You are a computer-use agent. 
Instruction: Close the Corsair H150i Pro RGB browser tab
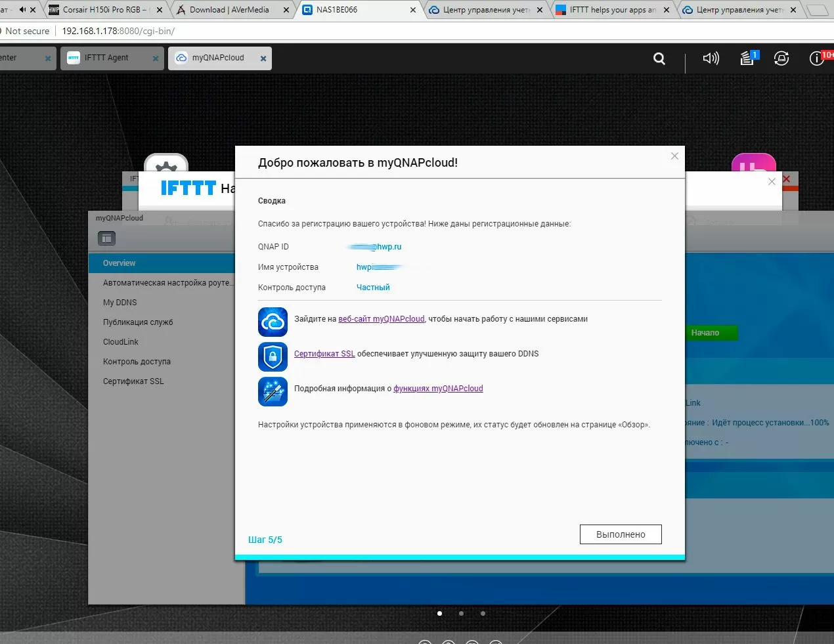coord(159,10)
